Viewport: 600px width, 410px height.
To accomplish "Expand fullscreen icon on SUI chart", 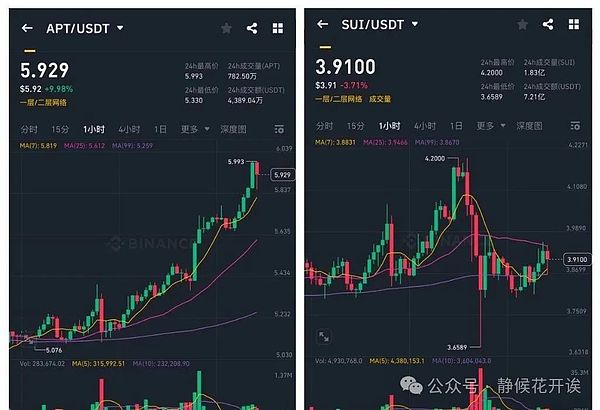I will [x=324, y=337].
